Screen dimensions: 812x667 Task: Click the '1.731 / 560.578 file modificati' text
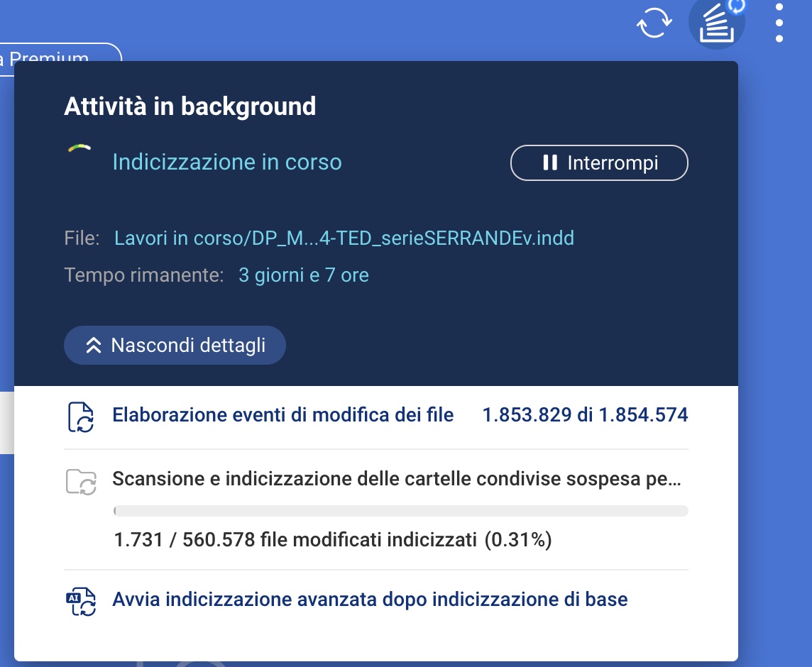(295, 540)
